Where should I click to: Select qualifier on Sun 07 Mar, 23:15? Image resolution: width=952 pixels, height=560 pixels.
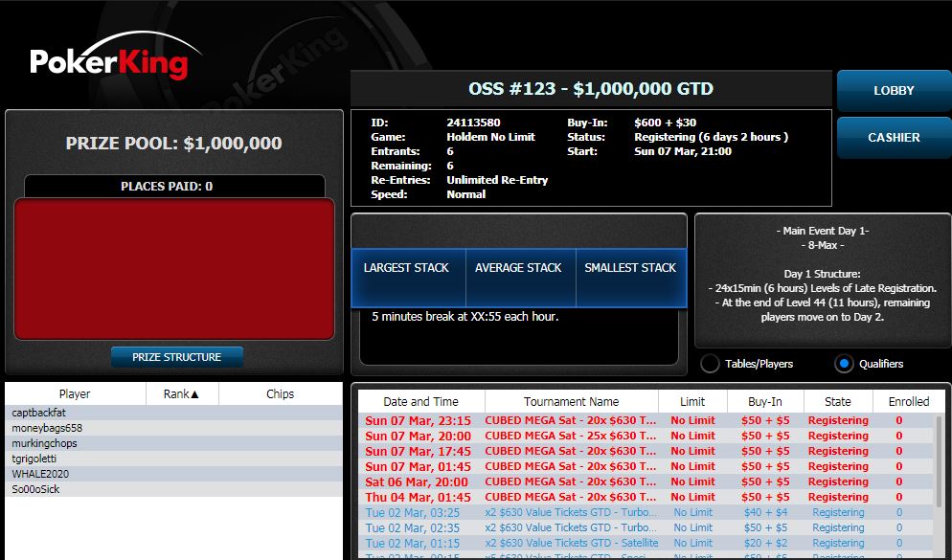click(646, 420)
